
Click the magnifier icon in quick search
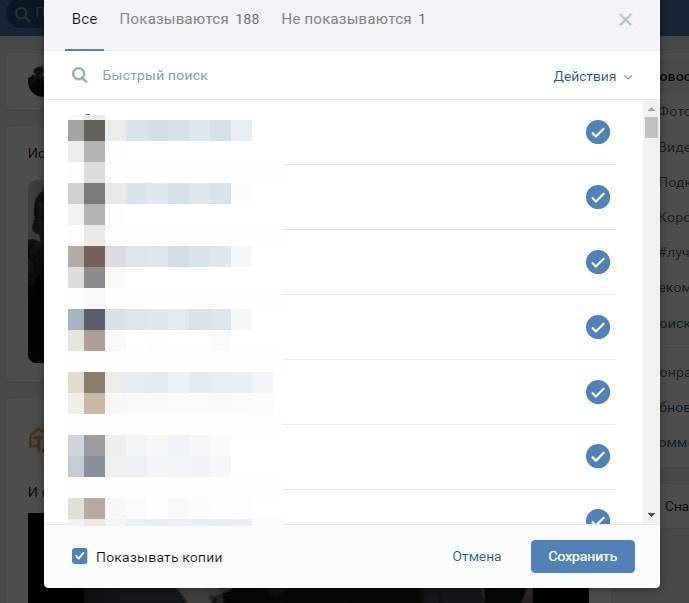click(x=80, y=75)
